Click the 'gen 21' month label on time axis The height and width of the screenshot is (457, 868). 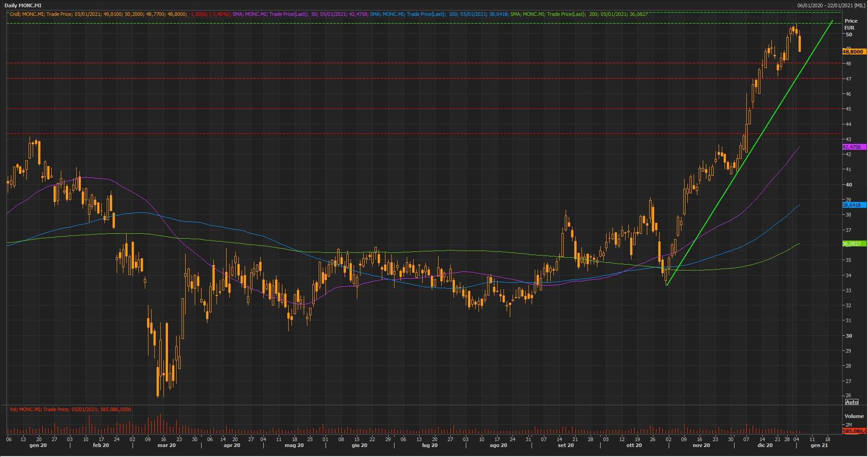(819, 446)
